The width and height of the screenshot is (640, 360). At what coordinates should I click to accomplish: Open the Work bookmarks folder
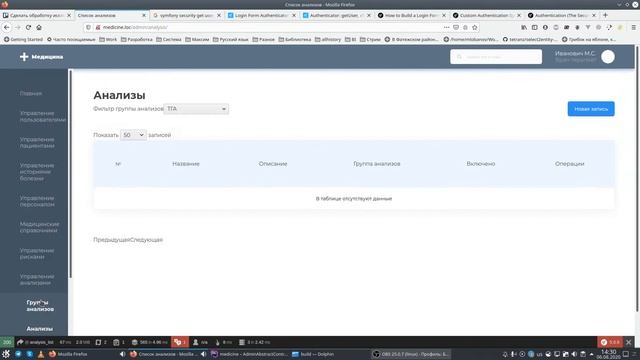pyautogui.click(x=108, y=40)
